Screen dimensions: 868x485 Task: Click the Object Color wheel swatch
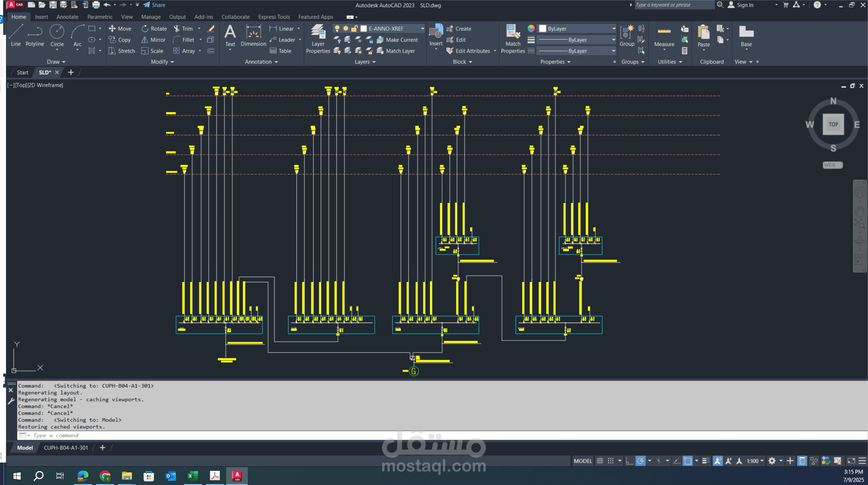click(x=531, y=28)
